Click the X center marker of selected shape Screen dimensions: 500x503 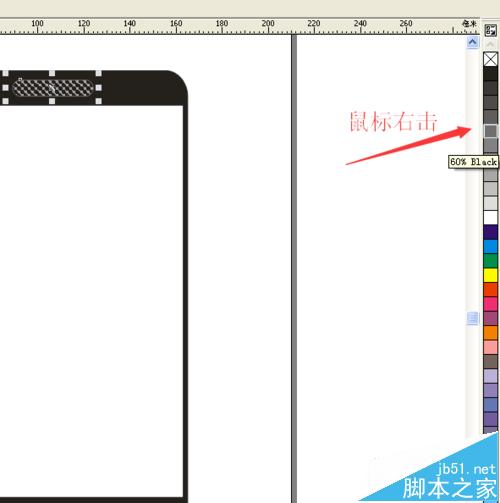click(52, 88)
